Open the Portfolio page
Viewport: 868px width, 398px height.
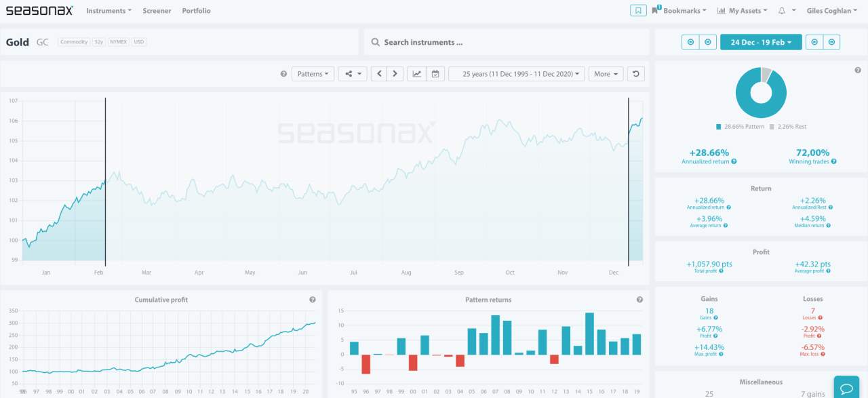pos(196,11)
